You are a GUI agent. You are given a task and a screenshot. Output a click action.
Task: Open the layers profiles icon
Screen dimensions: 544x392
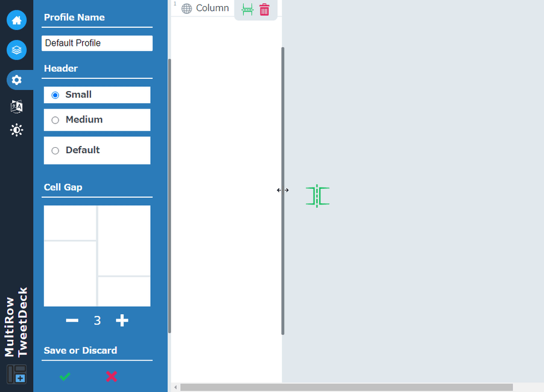(x=17, y=50)
